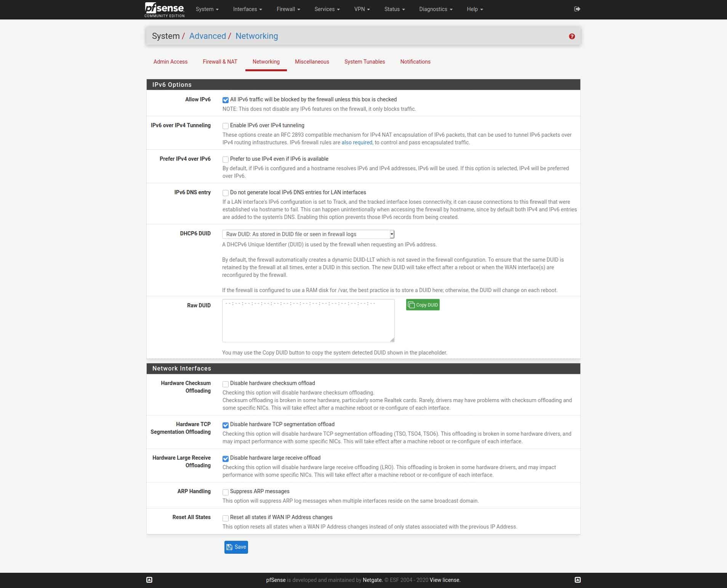
Task: Enable IPv6 over IPv4 tunneling checkbox
Action: pyautogui.click(x=226, y=126)
